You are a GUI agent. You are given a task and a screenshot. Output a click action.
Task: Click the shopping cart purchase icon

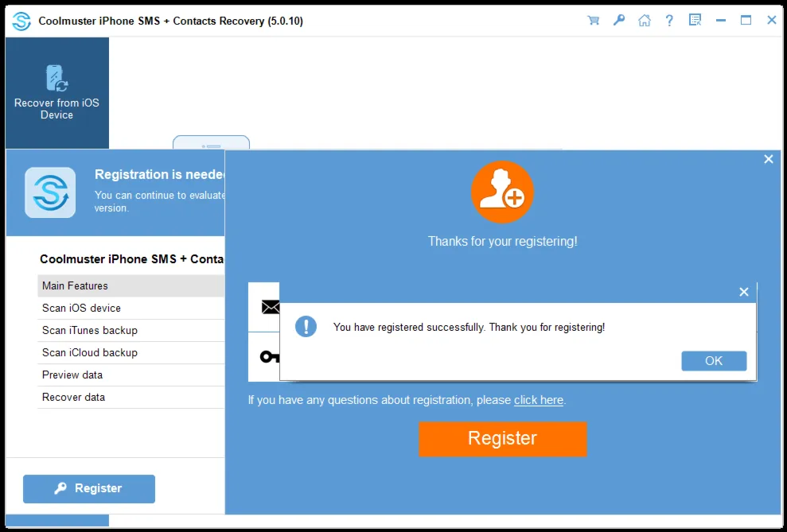[594, 21]
